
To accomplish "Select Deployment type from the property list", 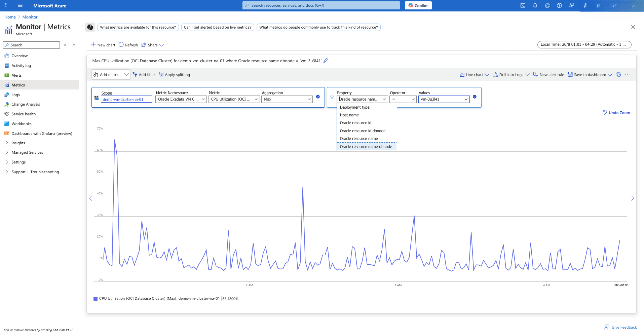I will coord(367,107).
